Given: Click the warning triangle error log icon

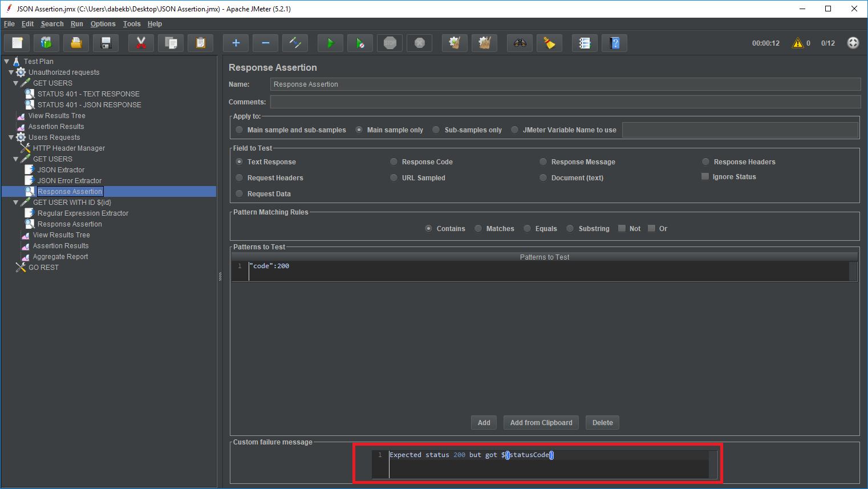Looking at the screenshot, I should (797, 43).
